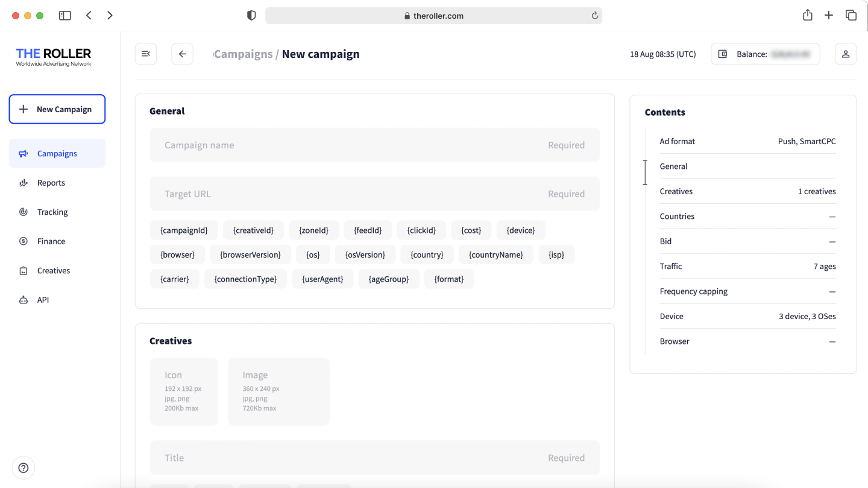Click the Campaign name input field
Image resolution: width=868 pixels, height=488 pixels.
[374, 145]
